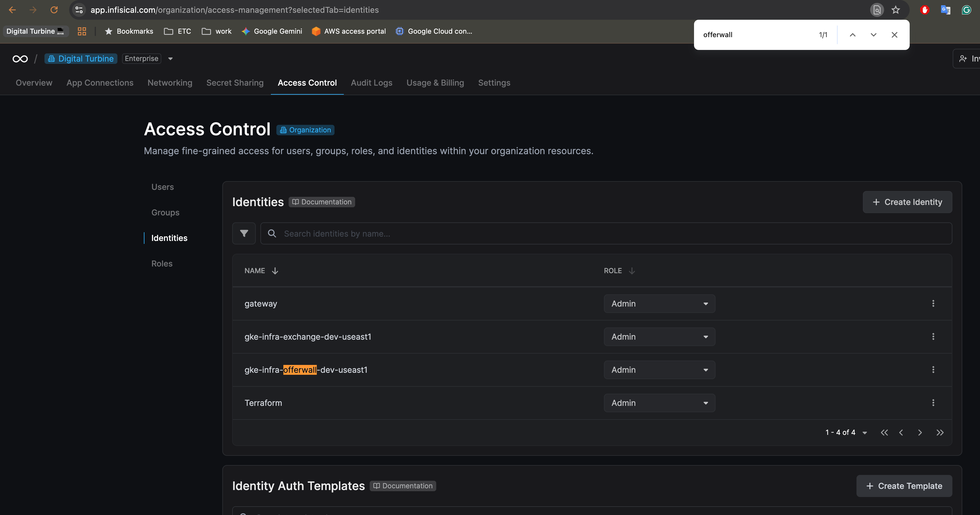Open gateway row three-dot menu
Image resolution: width=980 pixels, height=515 pixels.
[933, 303]
